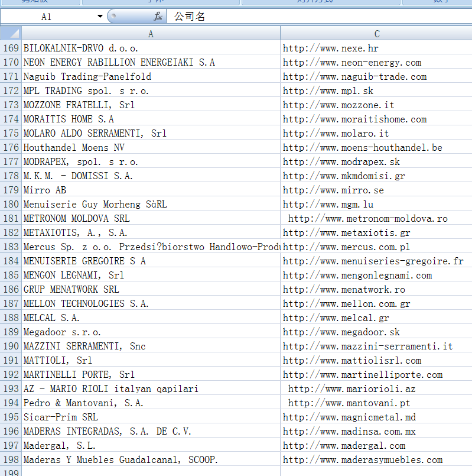This screenshot has width=472, height=476.
Task: Select cell BILOKALNIK-DRVO d.o.o.
Action: pyautogui.click(x=151, y=48)
